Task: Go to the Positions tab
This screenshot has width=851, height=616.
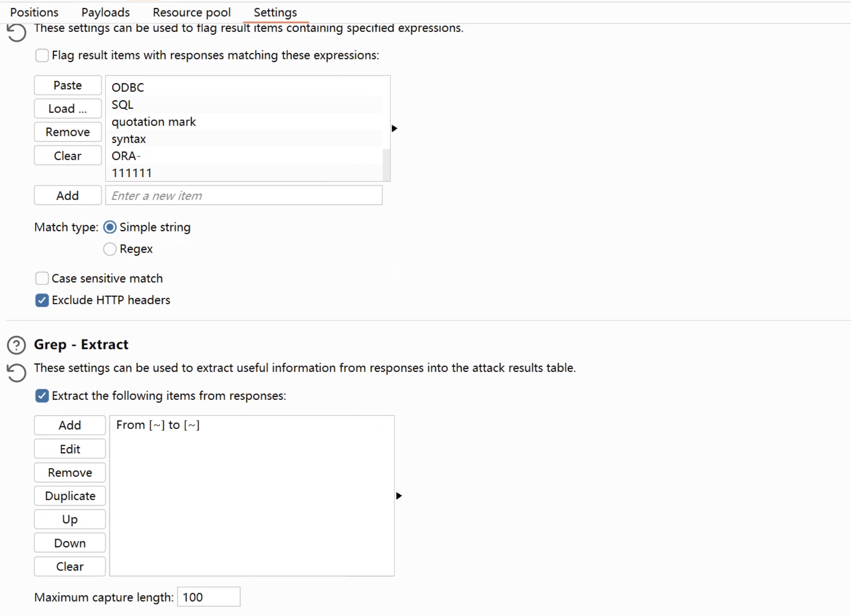Action: click(34, 12)
